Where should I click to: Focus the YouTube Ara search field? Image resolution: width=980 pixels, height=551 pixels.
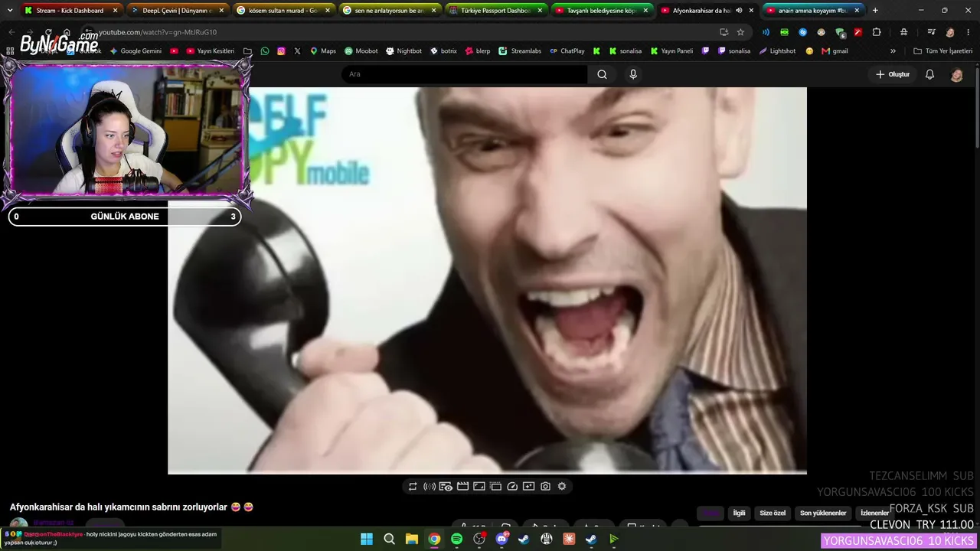(464, 74)
